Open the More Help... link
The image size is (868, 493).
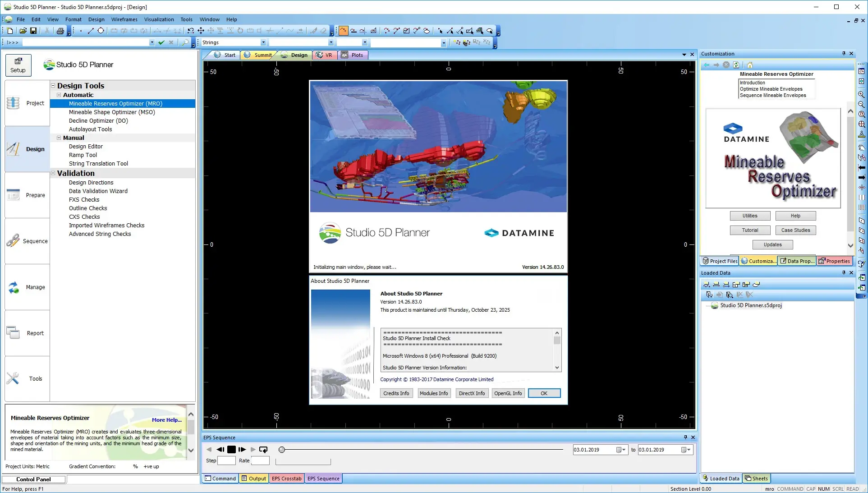(167, 420)
